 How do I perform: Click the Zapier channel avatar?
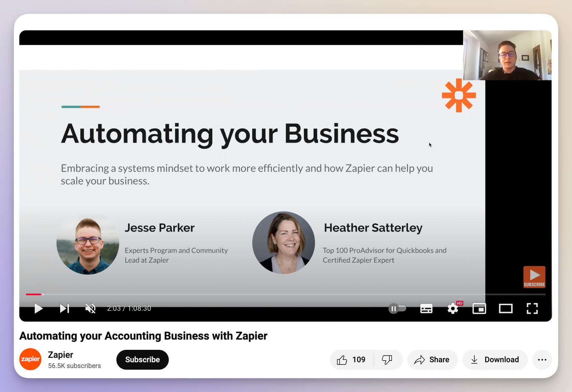pos(30,359)
